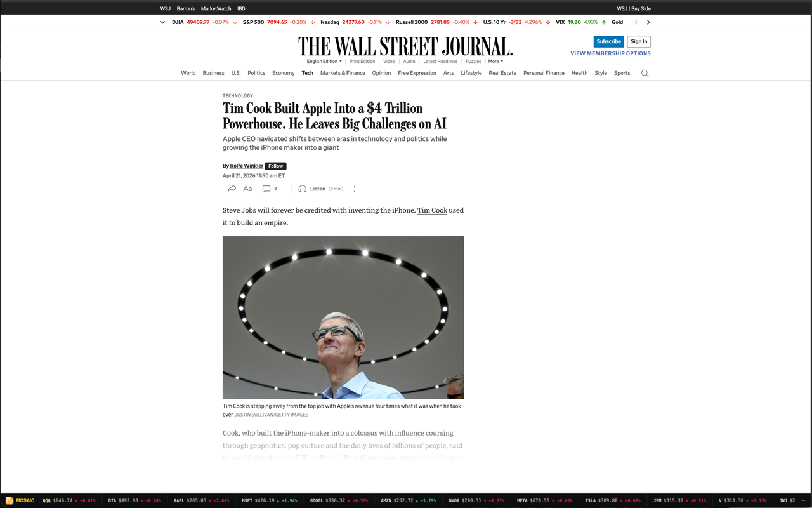Click AAPL in the bottom ticker
Viewport: 812px width, 508px height.
[202, 500]
